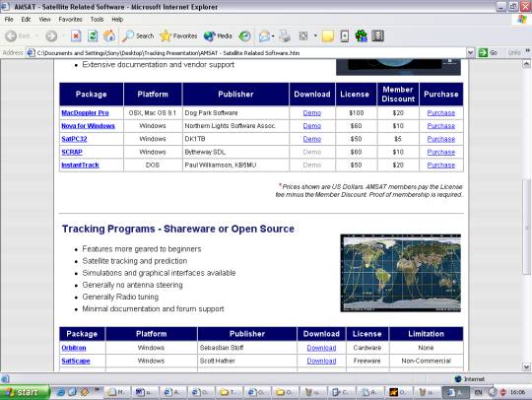Image resolution: width=532 pixels, height=400 pixels.
Task: Open the Orbitron package link
Action: pos(74,348)
